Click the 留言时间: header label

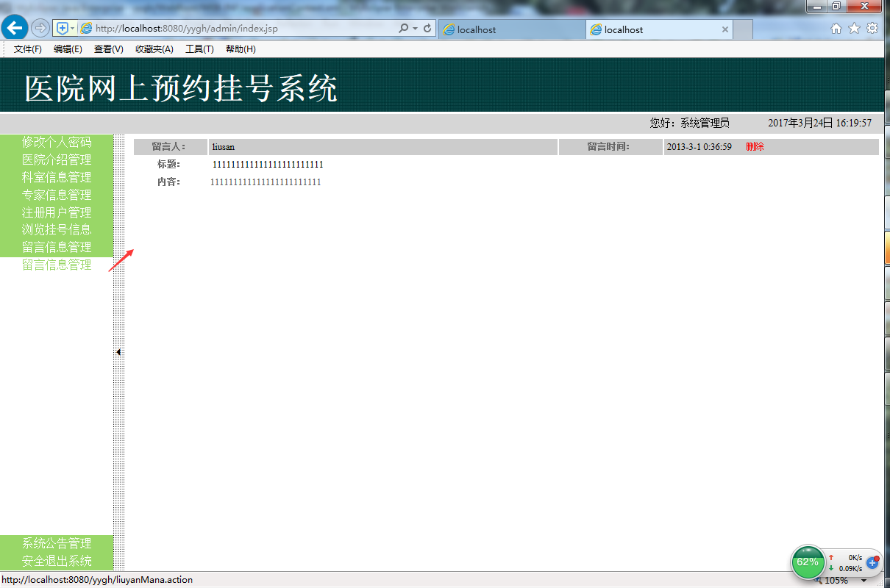click(608, 147)
